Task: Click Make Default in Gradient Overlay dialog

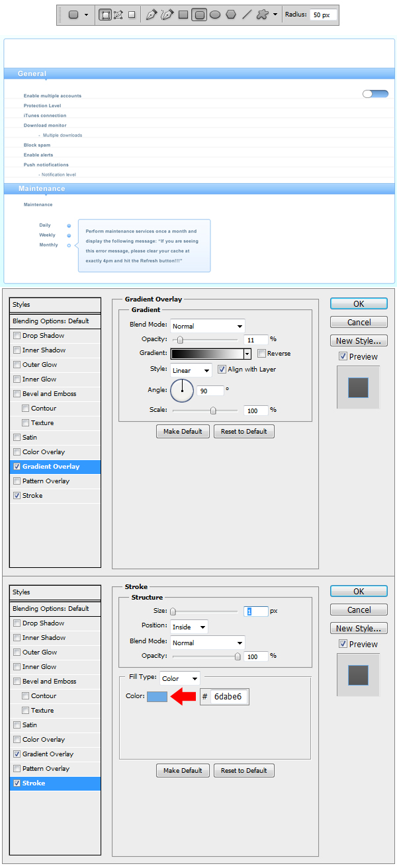Action: pyautogui.click(x=183, y=432)
